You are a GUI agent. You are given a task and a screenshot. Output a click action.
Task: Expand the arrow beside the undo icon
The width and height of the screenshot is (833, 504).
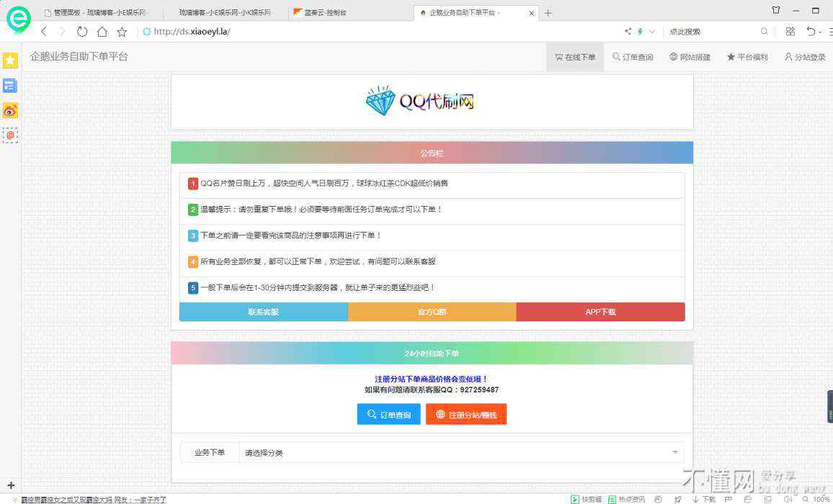820,32
